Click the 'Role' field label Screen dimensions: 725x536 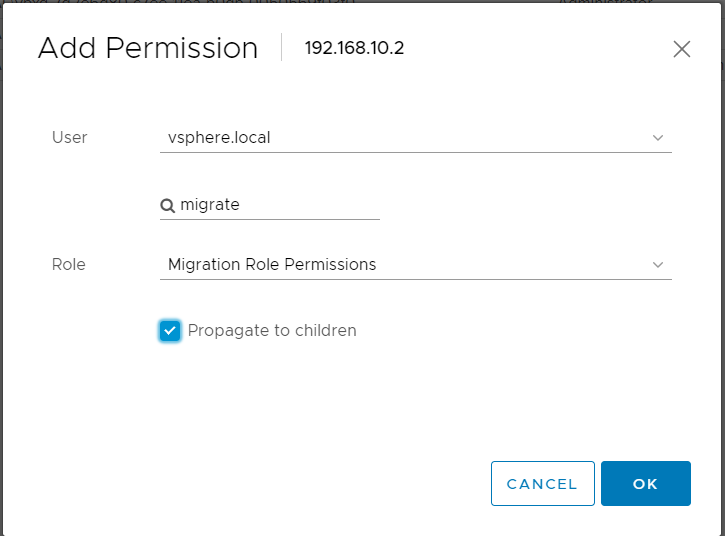click(x=68, y=265)
